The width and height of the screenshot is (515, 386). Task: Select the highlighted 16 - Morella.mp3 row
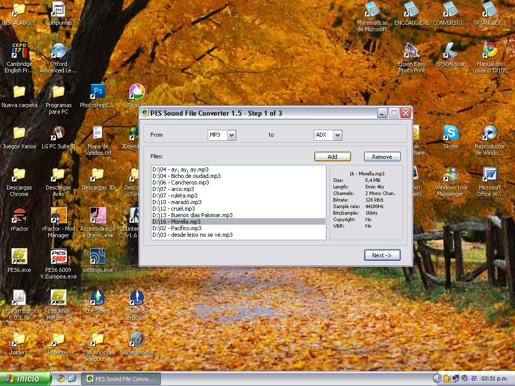tap(238, 222)
